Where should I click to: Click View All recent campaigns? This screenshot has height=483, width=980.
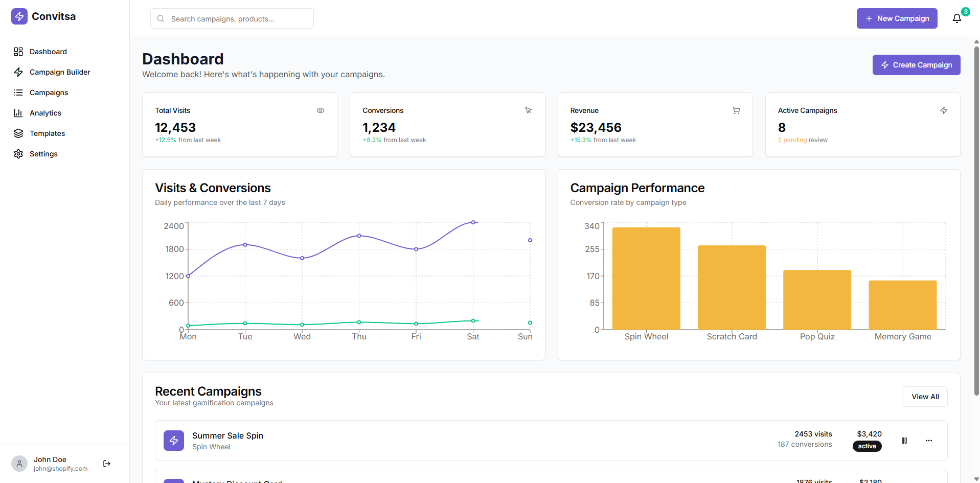click(925, 397)
